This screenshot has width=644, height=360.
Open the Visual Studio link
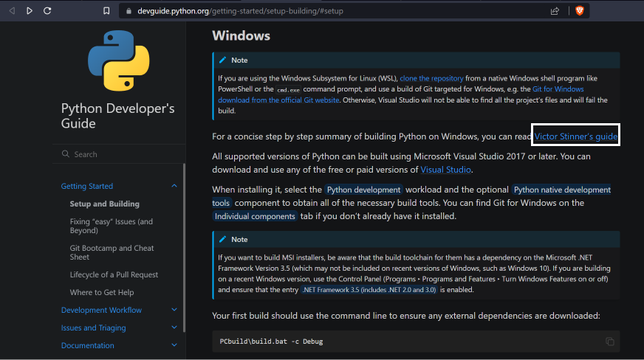pyautogui.click(x=445, y=170)
